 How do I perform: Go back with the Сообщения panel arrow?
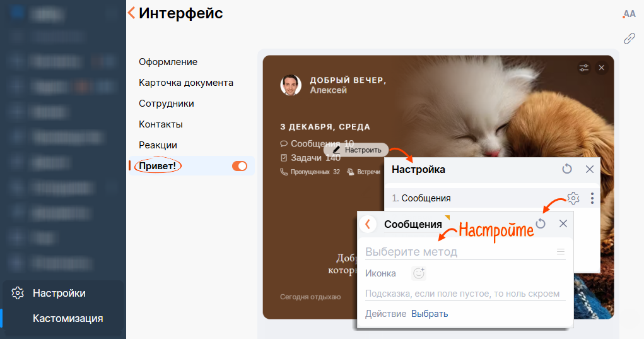[368, 224]
